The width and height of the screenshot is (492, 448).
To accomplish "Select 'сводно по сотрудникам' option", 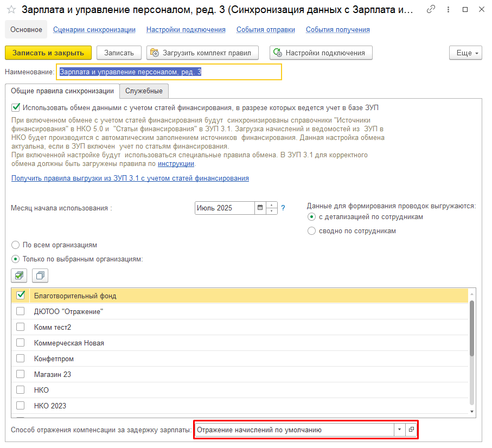I will [311, 231].
